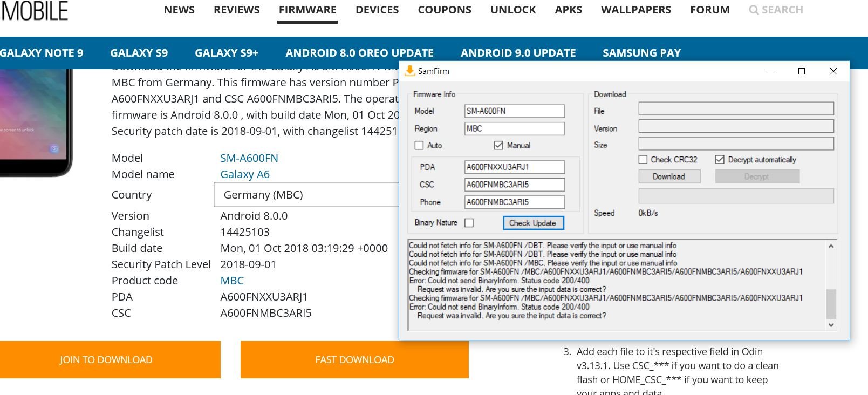
Task: Maximize the SamFirm window
Action: pyautogui.click(x=802, y=71)
